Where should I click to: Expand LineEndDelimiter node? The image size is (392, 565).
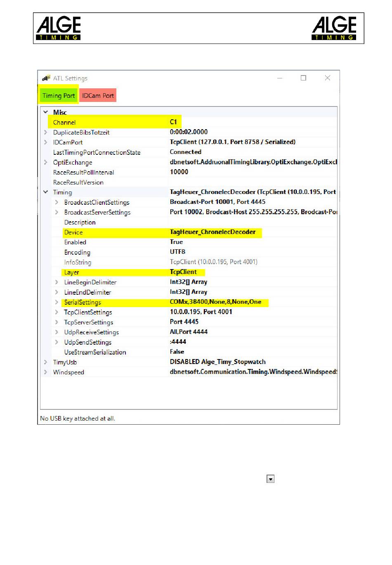pyautogui.click(x=57, y=292)
